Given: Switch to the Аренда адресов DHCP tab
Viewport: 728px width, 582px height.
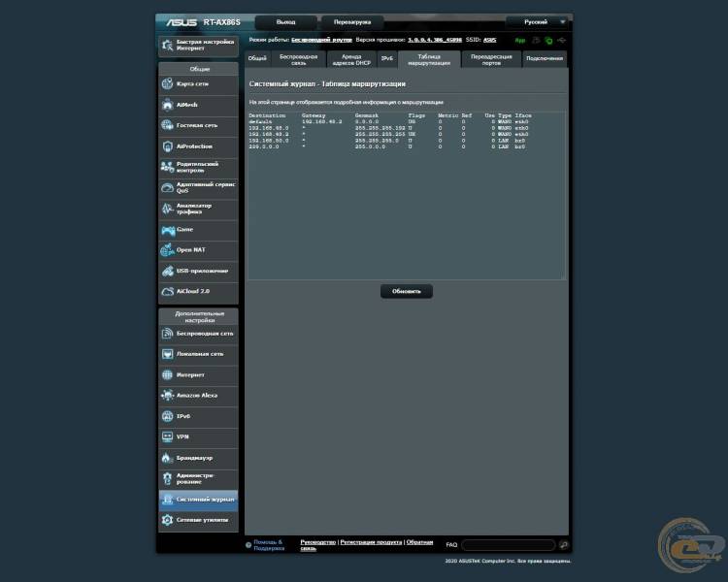Looking at the screenshot, I should tap(351, 59).
